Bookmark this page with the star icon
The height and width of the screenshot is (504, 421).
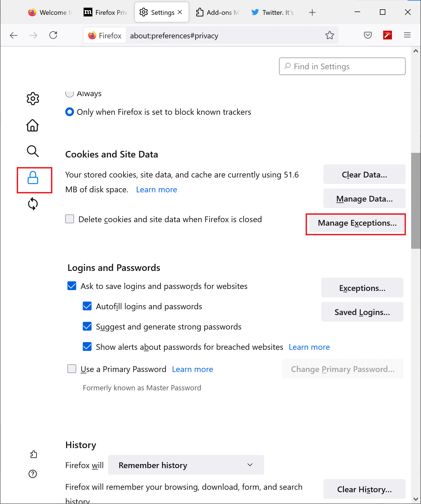[330, 35]
